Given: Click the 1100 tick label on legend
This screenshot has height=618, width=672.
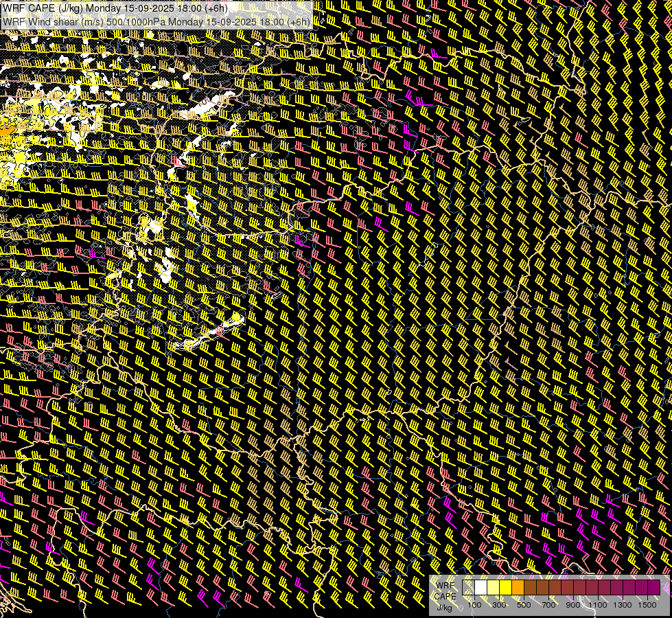Looking at the screenshot, I should [x=598, y=605].
